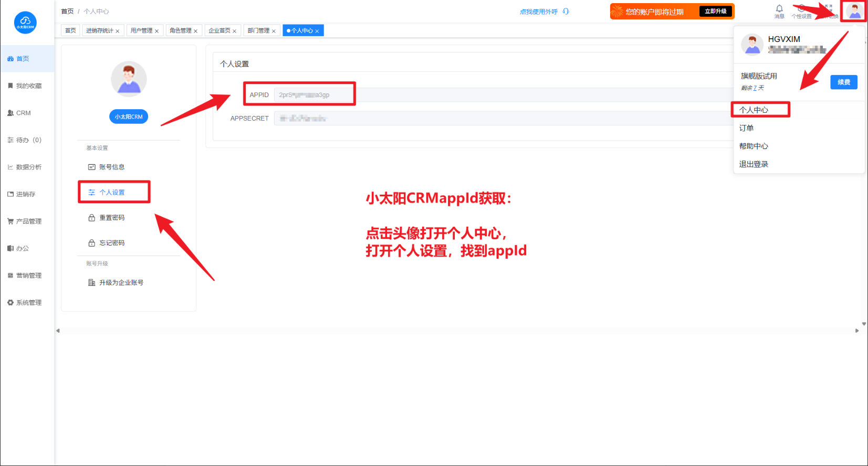Image resolution: width=868 pixels, height=466 pixels.
Task: Open 我的收藏 in the sidebar
Action: 27,86
